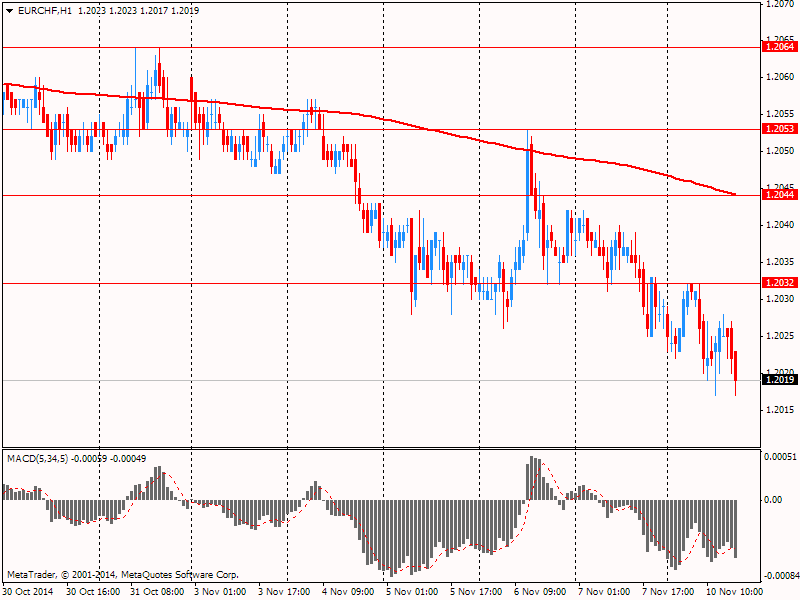This screenshot has height=600, width=800.
Task: Click the 1.2025 value on price scale
Action: pos(777,335)
